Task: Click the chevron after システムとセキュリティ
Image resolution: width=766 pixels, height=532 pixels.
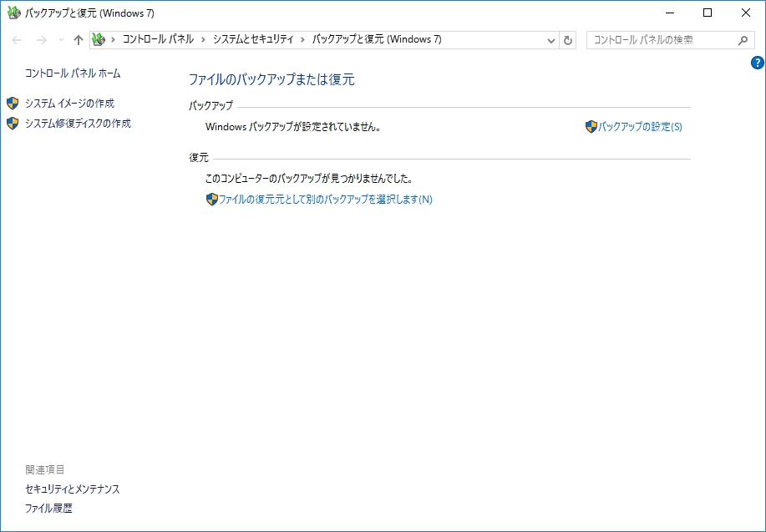Action: tap(301, 39)
